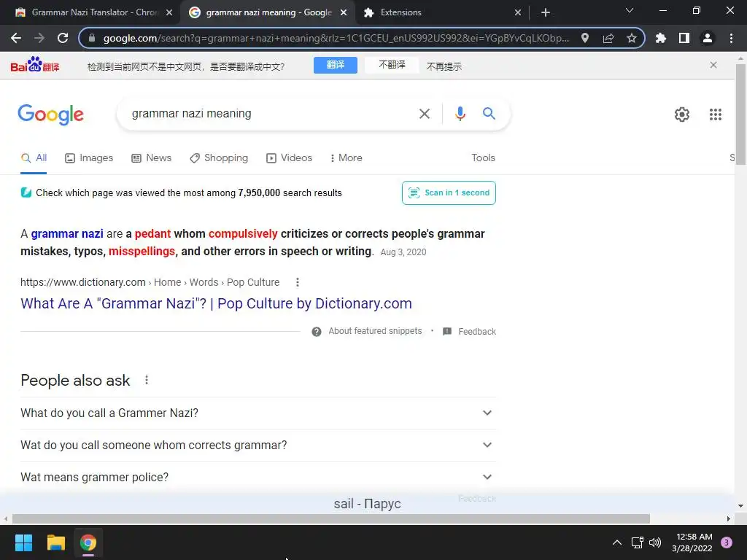Submit search with the magnifier icon
The height and width of the screenshot is (560, 747).
(489, 113)
